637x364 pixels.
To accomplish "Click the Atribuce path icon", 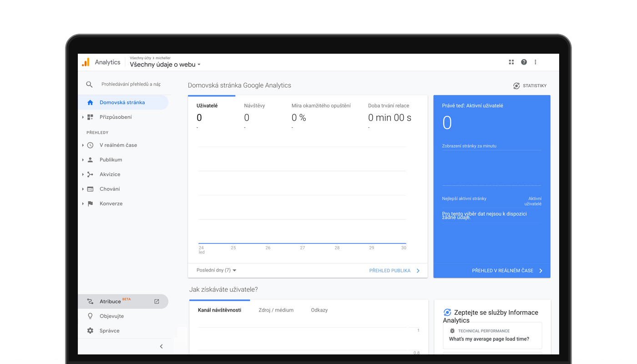I will (90, 301).
